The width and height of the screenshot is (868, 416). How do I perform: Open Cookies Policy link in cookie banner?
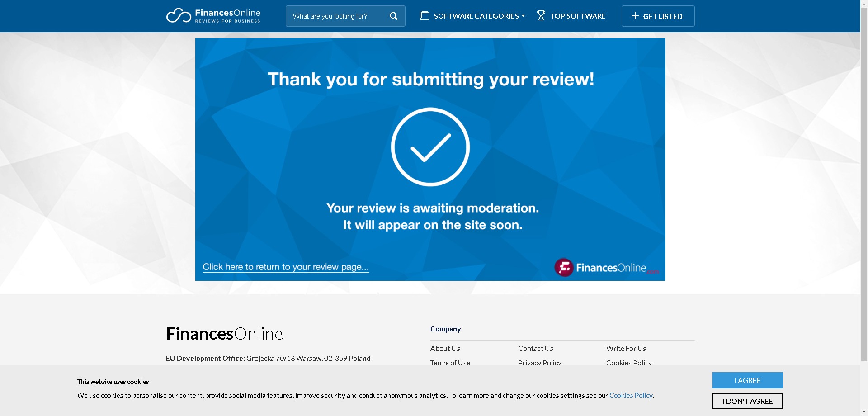pyautogui.click(x=631, y=395)
